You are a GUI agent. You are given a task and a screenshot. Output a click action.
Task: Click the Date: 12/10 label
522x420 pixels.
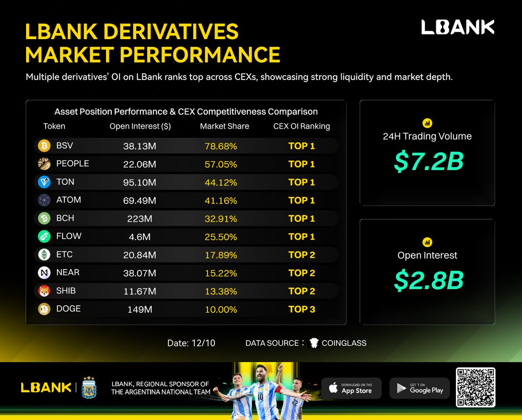click(191, 343)
